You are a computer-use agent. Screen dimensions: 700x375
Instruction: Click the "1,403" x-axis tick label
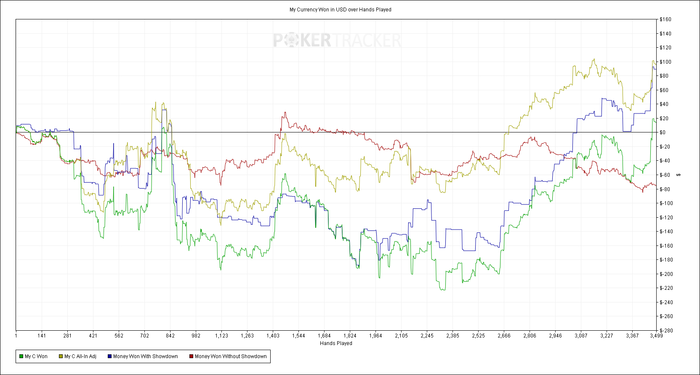click(273, 335)
